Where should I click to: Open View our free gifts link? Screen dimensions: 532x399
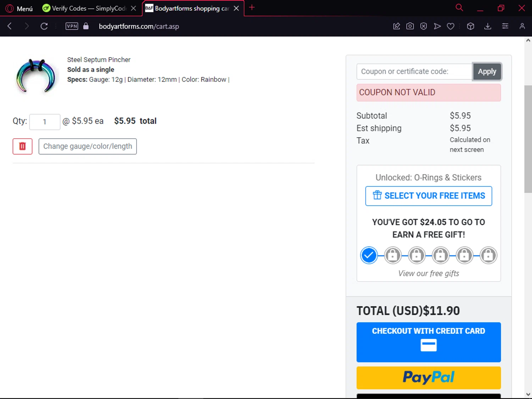(x=428, y=273)
